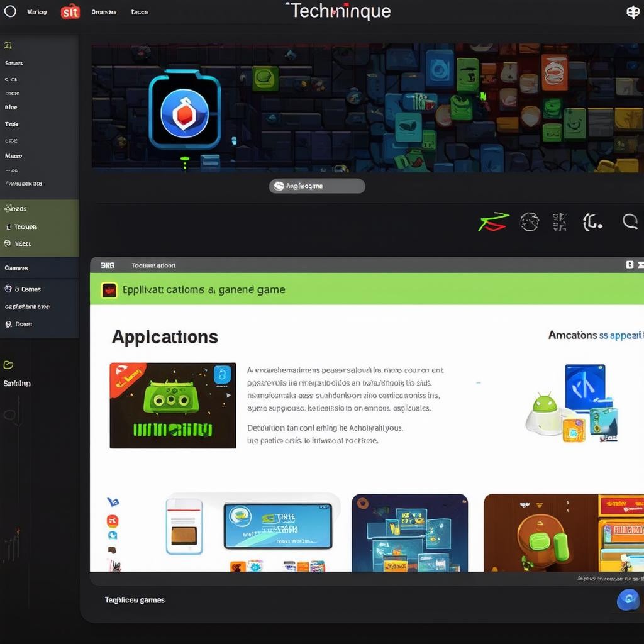This screenshot has width=644, height=644.
Task: Click the circle icon in top-left corner
Action: [x=10, y=11]
